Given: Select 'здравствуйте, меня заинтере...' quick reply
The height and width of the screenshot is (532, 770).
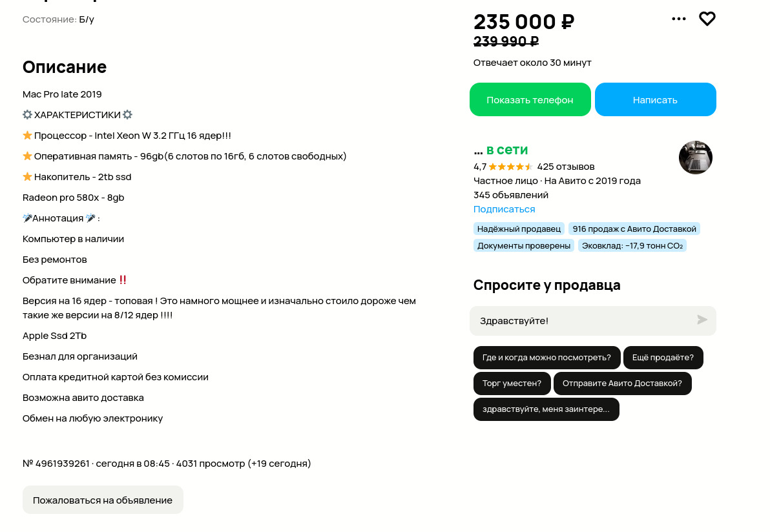Looking at the screenshot, I should click(546, 409).
